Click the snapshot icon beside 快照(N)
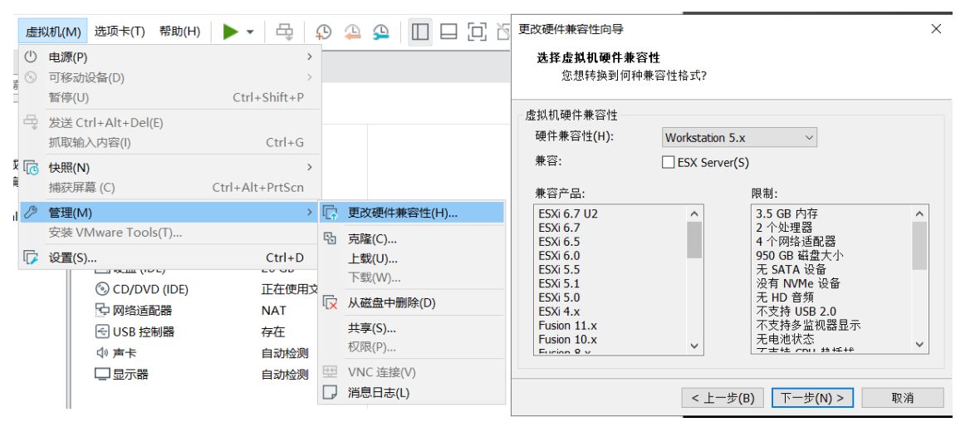The height and width of the screenshot is (432, 980). click(31, 168)
